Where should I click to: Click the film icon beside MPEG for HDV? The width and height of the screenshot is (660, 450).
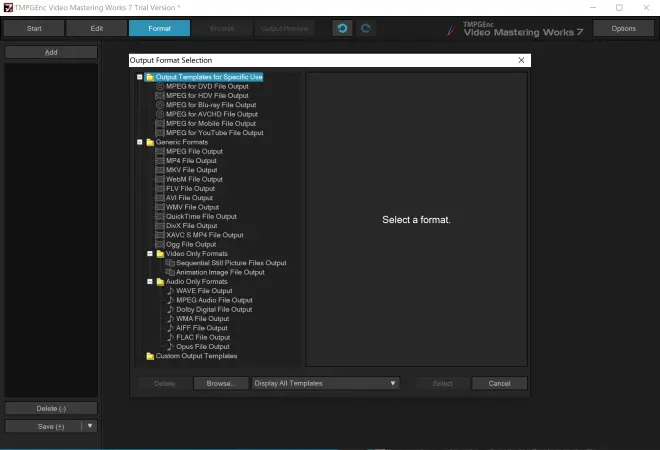tap(160, 96)
